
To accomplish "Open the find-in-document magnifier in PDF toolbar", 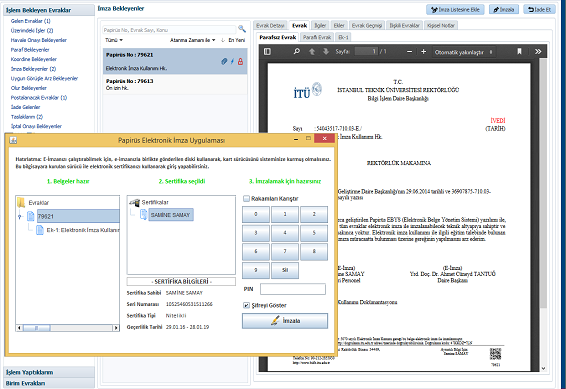I will pyautogui.click(x=296, y=52).
